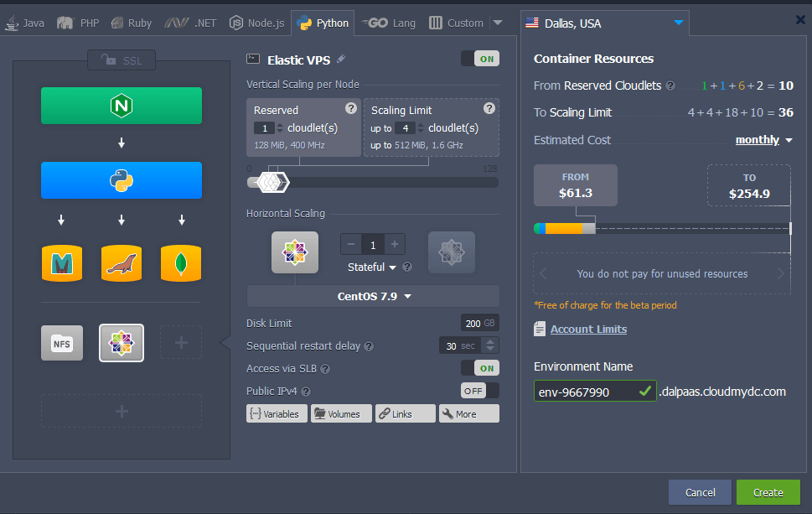The height and width of the screenshot is (514, 812).
Task: Open the Account Limits link
Action: 588,330
